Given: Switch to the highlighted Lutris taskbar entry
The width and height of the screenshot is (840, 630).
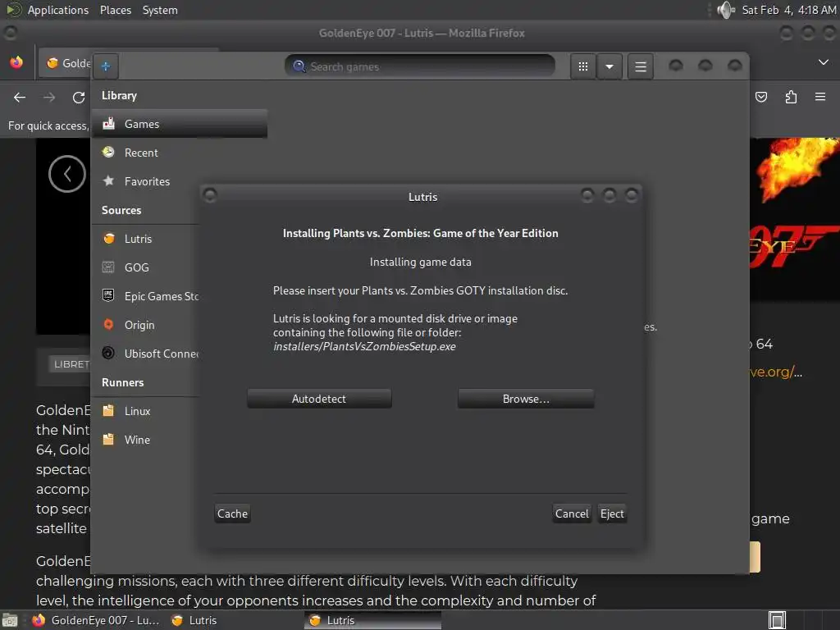Looking at the screenshot, I should [373, 620].
